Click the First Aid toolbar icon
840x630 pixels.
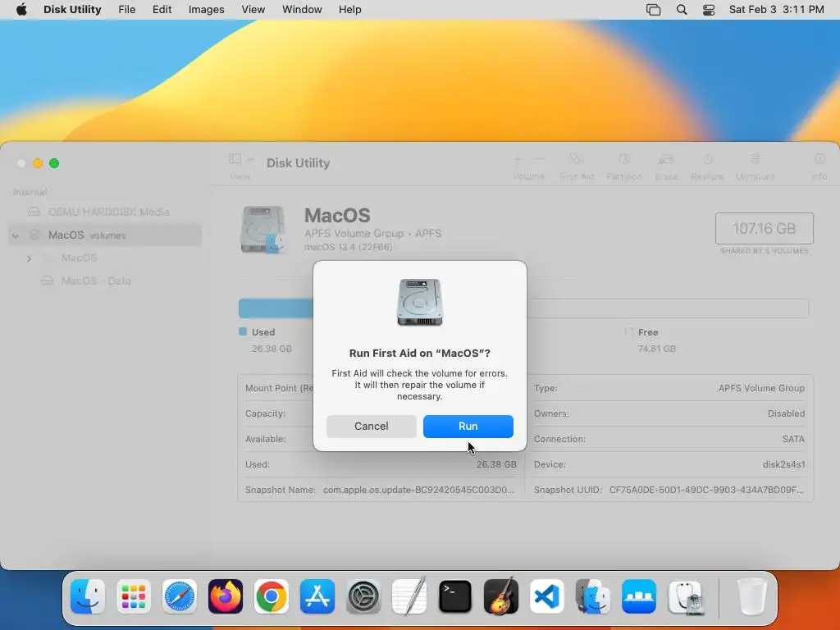coord(577,158)
